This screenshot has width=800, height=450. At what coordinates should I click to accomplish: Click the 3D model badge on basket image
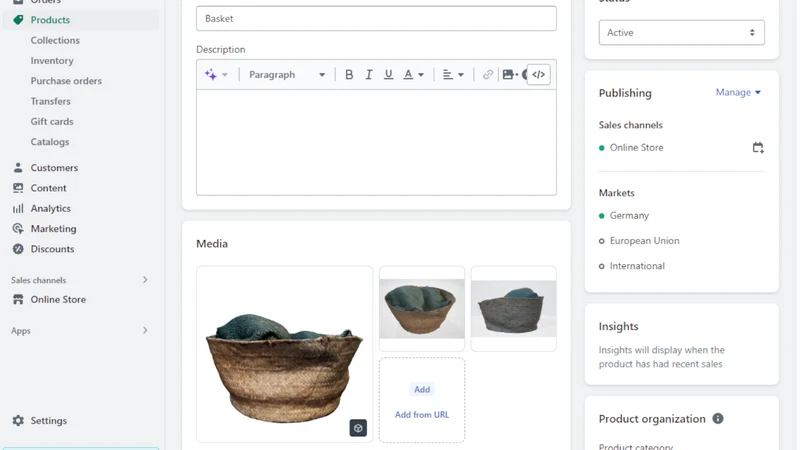[358, 428]
